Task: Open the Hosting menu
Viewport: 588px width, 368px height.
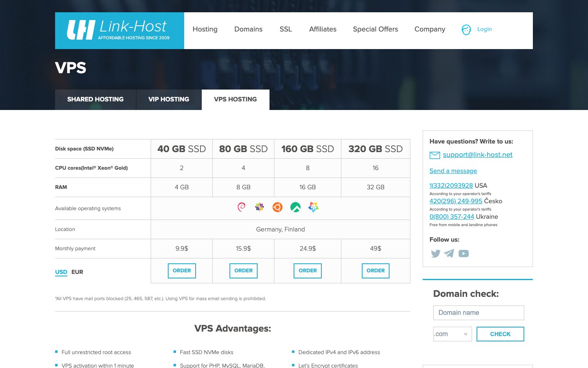Action: pyautogui.click(x=205, y=29)
